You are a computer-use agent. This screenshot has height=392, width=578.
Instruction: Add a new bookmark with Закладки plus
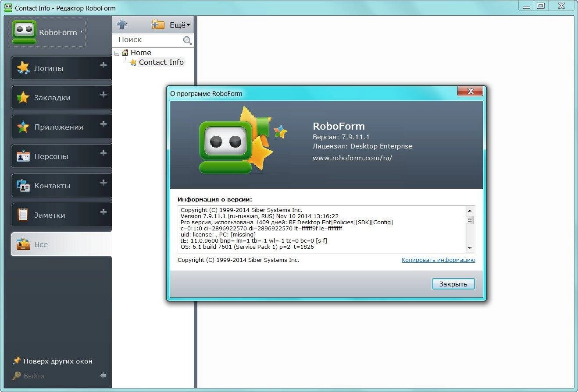[x=103, y=95]
